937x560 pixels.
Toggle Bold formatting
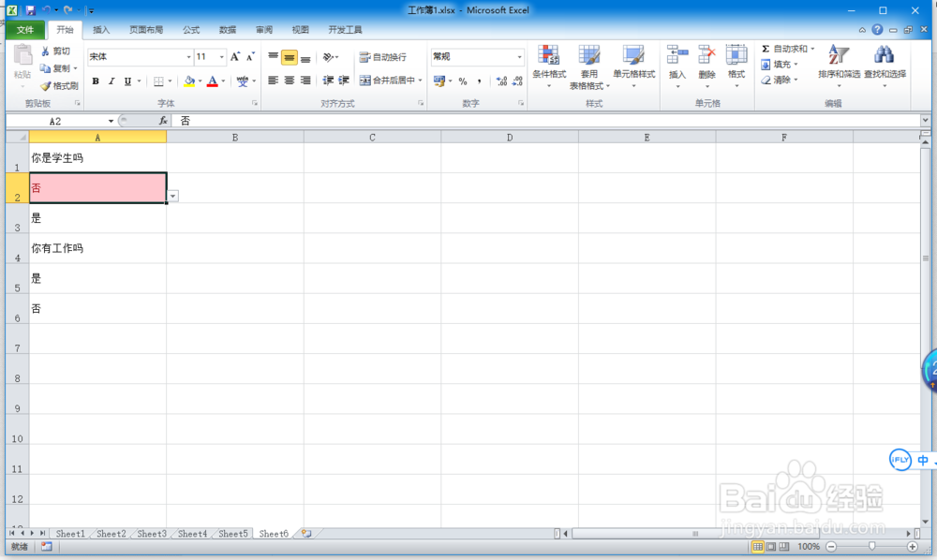96,81
